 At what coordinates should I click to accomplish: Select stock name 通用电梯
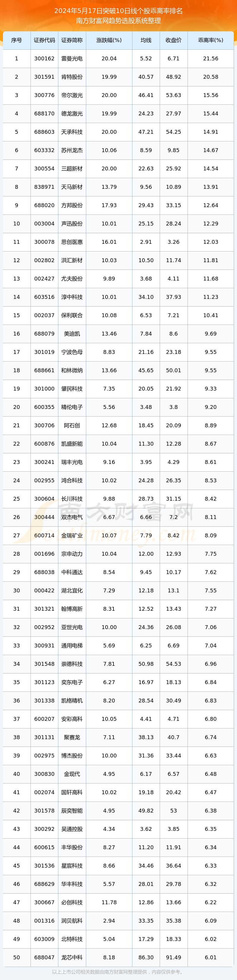pyautogui.click(x=72, y=646)
